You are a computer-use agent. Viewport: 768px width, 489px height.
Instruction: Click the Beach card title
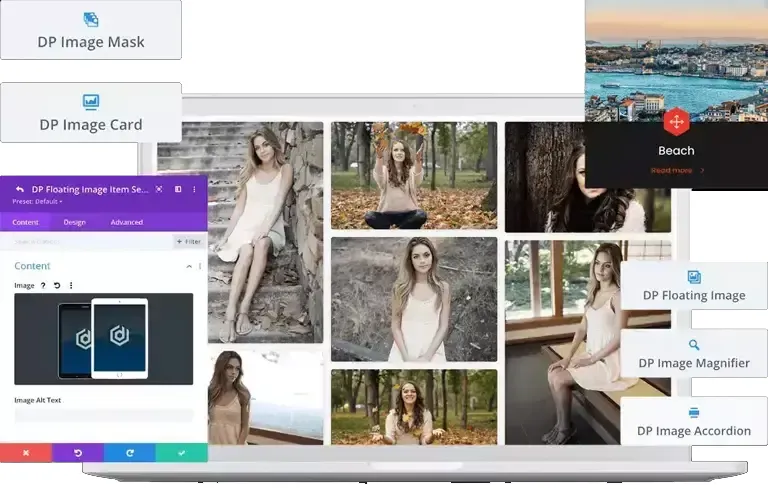[x=676, y=150]
